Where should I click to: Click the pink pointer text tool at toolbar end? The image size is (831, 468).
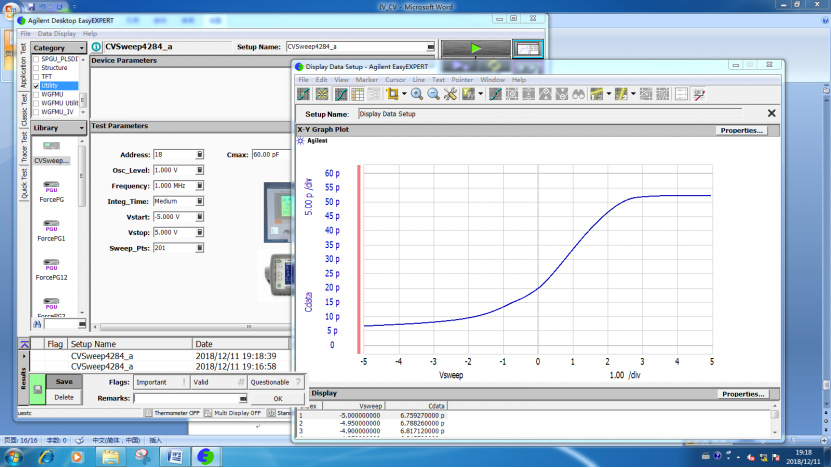699,94
